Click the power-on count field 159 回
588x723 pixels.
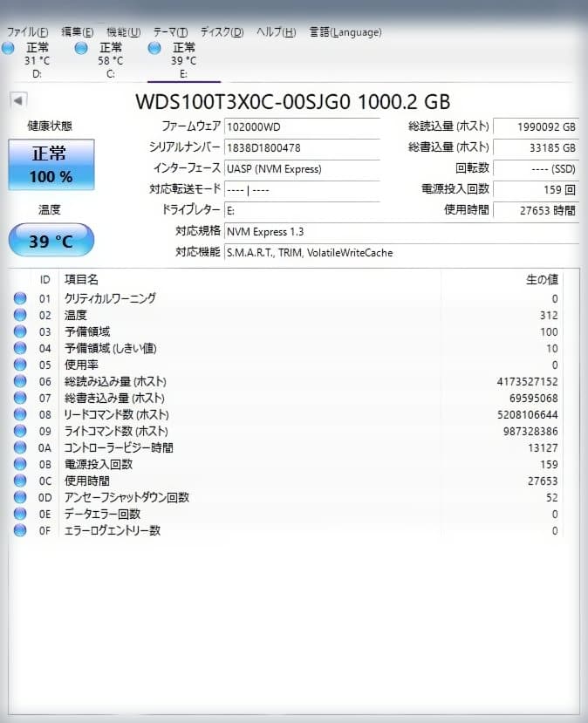point(536,189)
